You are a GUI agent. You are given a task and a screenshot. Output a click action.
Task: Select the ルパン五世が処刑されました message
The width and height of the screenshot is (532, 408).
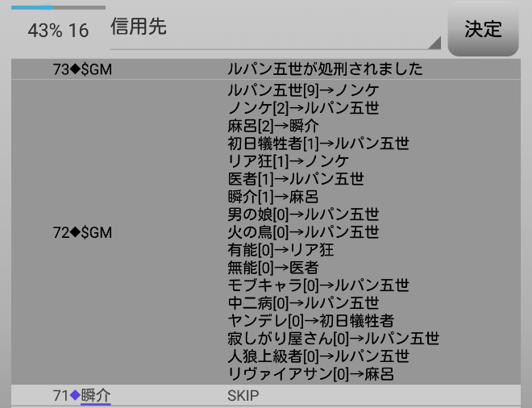(325, 69)
